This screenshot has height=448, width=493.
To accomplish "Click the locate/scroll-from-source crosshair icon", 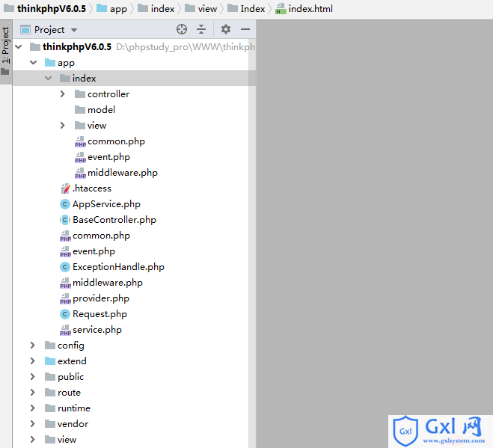I will (x=182, y=29).
